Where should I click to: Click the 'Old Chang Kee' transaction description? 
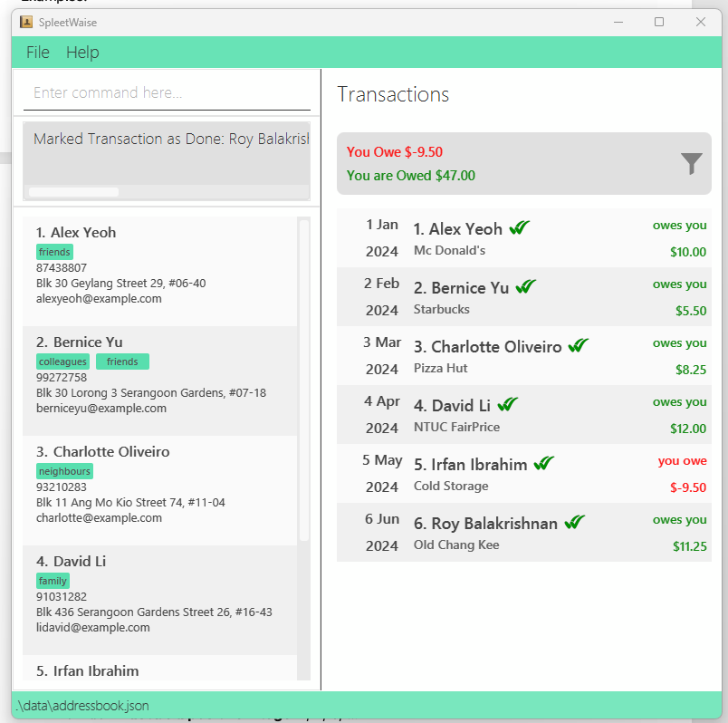coord(456,545)
